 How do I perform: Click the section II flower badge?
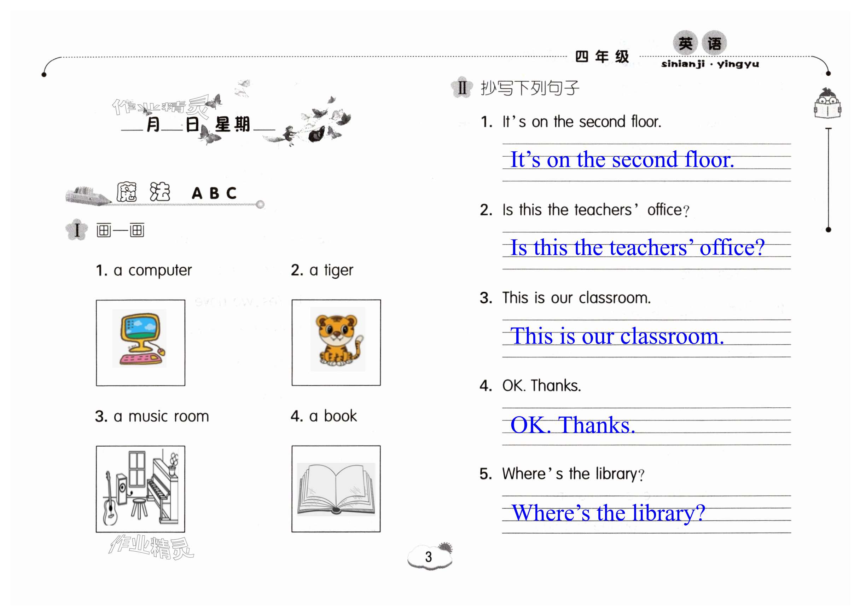click(462, 88)
